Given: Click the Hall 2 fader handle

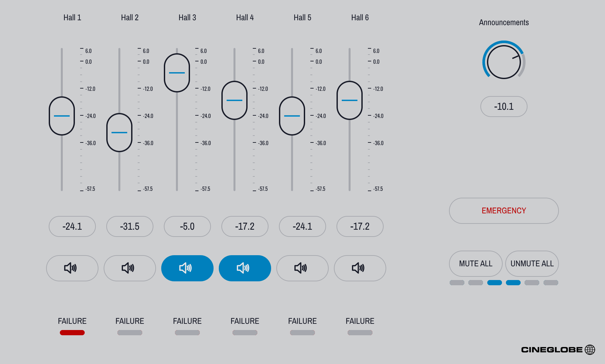Looking at the screenshot, I should tap(119, 133).
